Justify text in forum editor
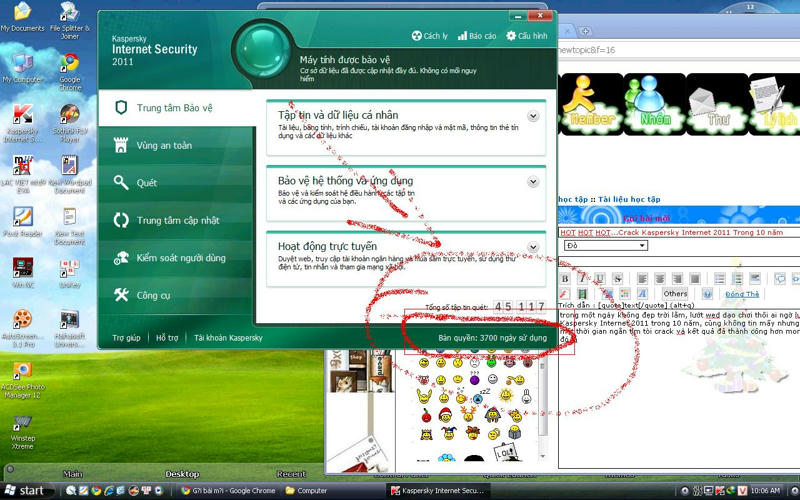This screenshot has height=500, width=800. click(x=694, y=279)
